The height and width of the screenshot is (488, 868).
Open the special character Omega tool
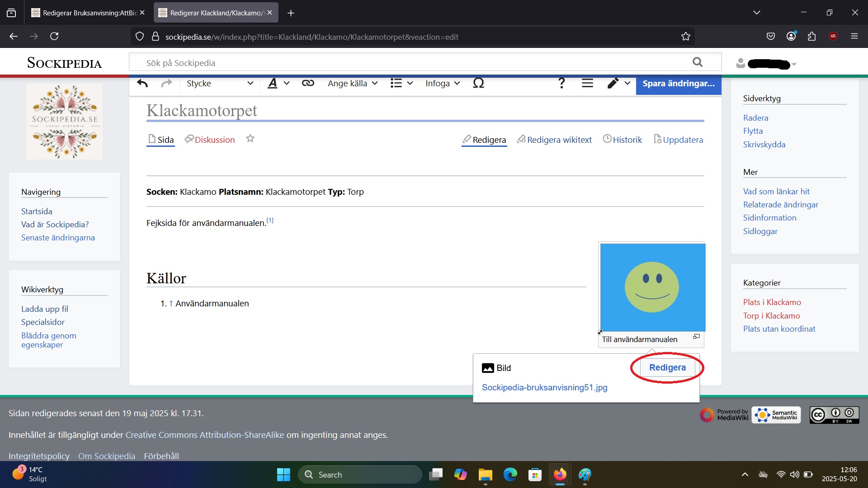coord(478,84)
